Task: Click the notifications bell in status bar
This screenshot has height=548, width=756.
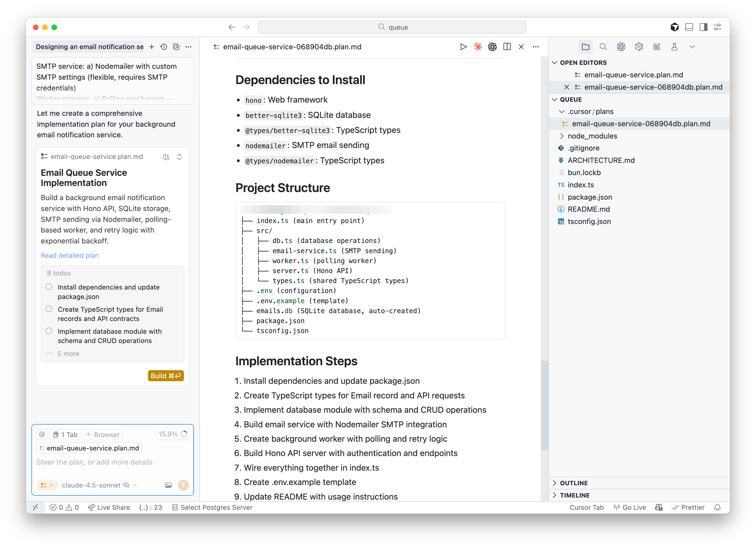Action: pyautogui.click(x=717, y=507)
